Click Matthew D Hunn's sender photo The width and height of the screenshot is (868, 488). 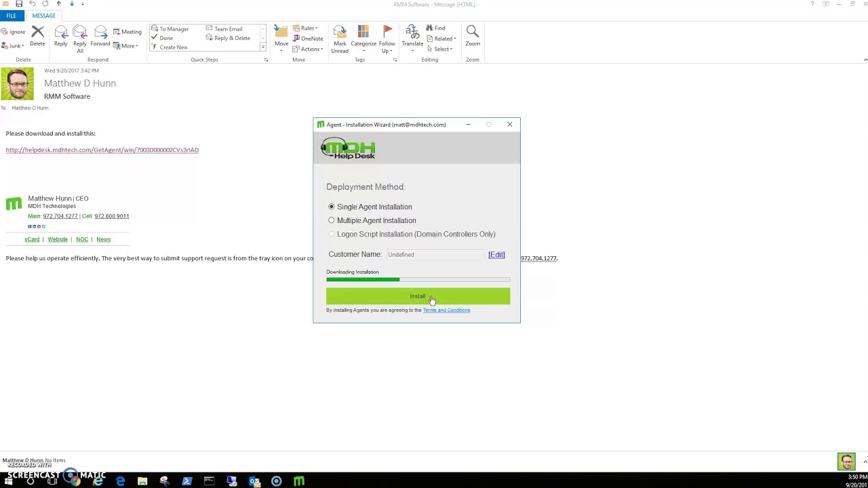click(x=17, y=84)
